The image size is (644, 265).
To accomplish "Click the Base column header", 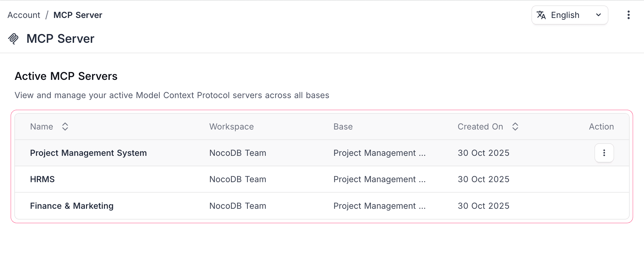I will tap(343, 127).
